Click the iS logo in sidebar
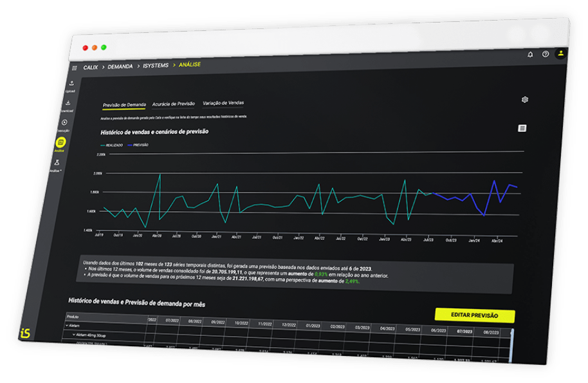This screenshot has height=383, width=588. click(26, 333)
